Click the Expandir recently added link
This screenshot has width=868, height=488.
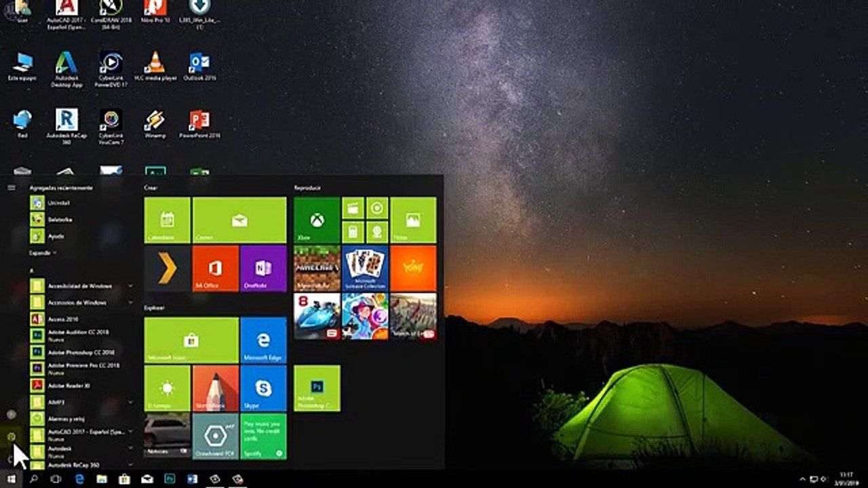42,253
